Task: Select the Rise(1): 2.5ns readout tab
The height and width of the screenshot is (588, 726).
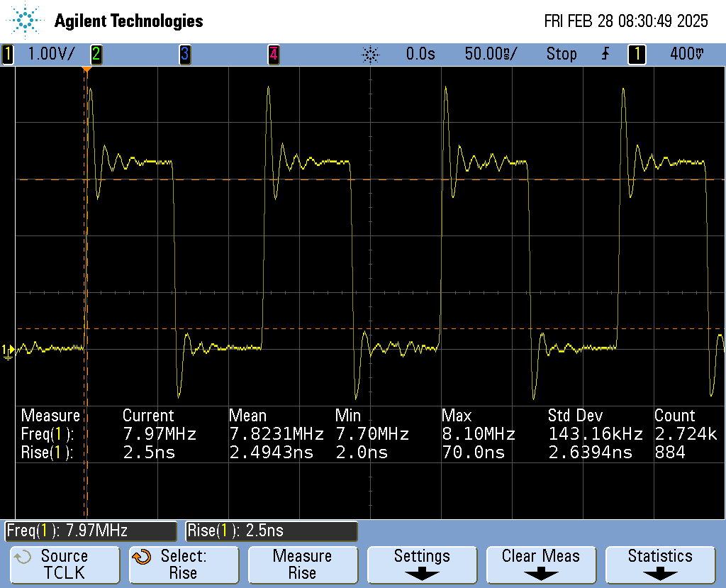Action: 272,531
